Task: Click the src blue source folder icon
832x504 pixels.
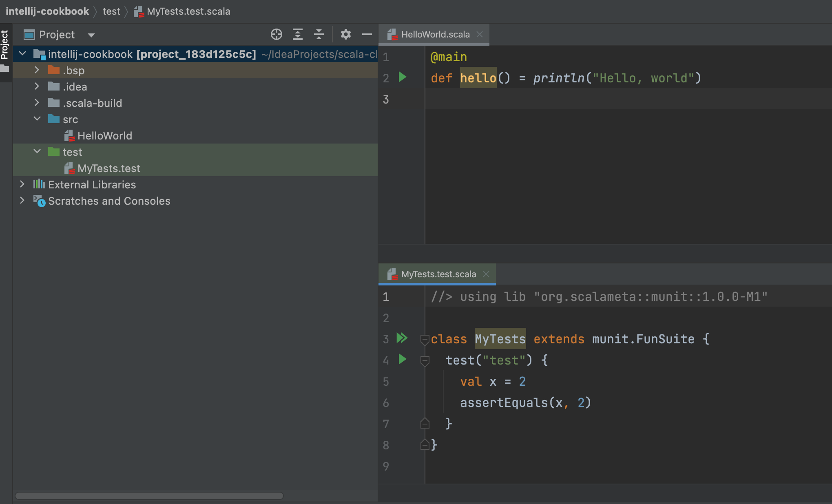Action: (x=54, y=119)
